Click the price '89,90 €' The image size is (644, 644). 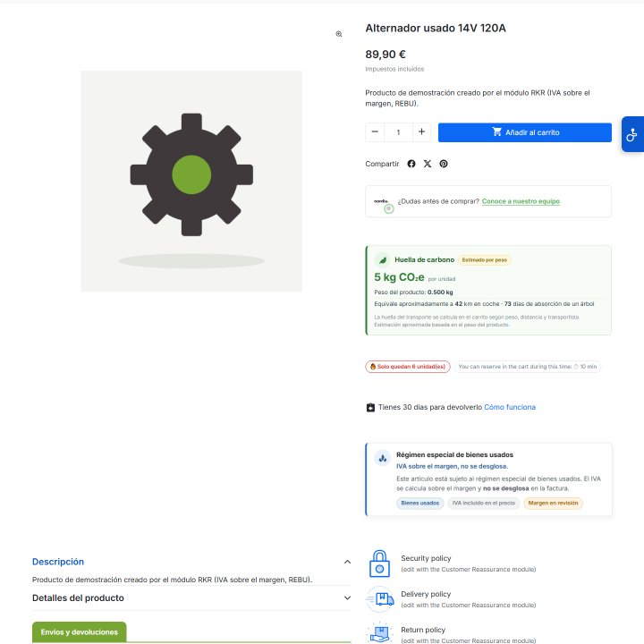[386, 55]
